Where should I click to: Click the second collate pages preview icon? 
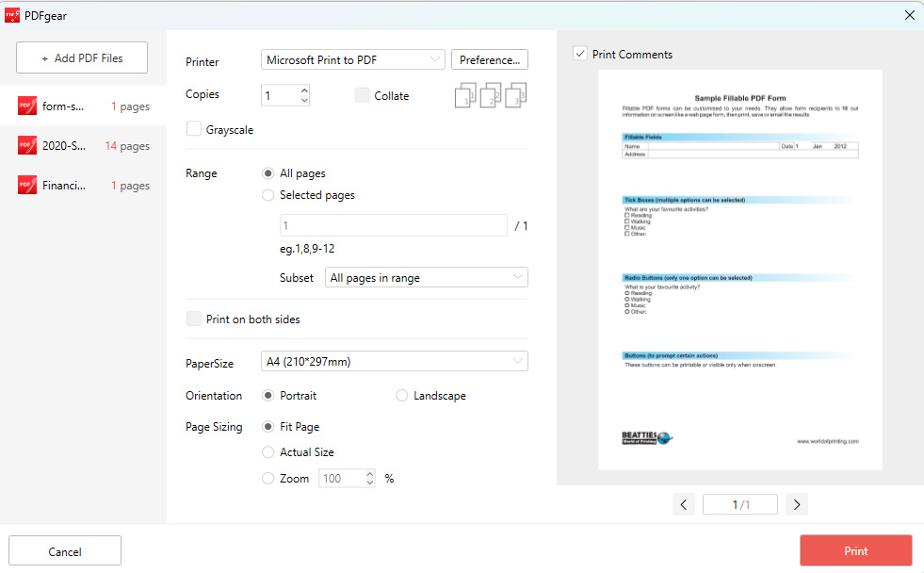[x=490, y=94]
